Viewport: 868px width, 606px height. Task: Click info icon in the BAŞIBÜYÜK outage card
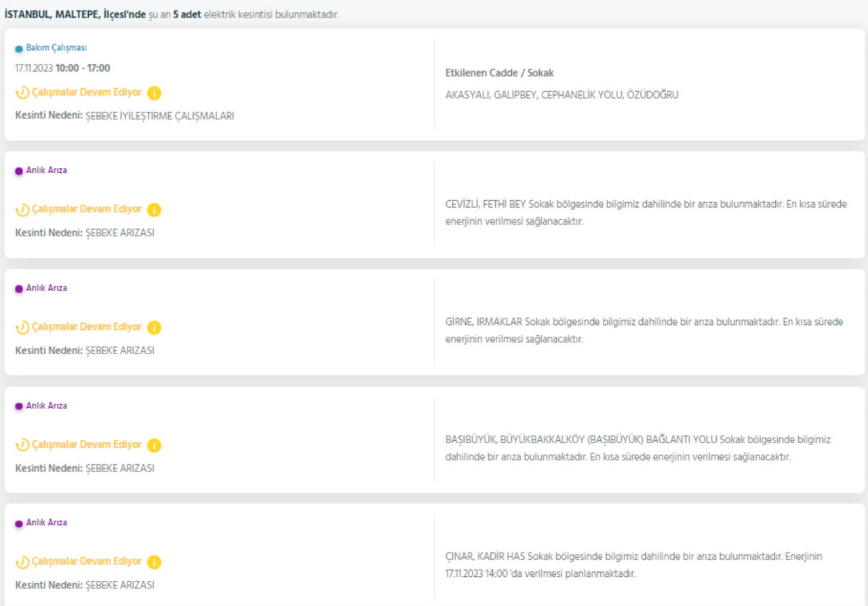click(x=154, y=445)
